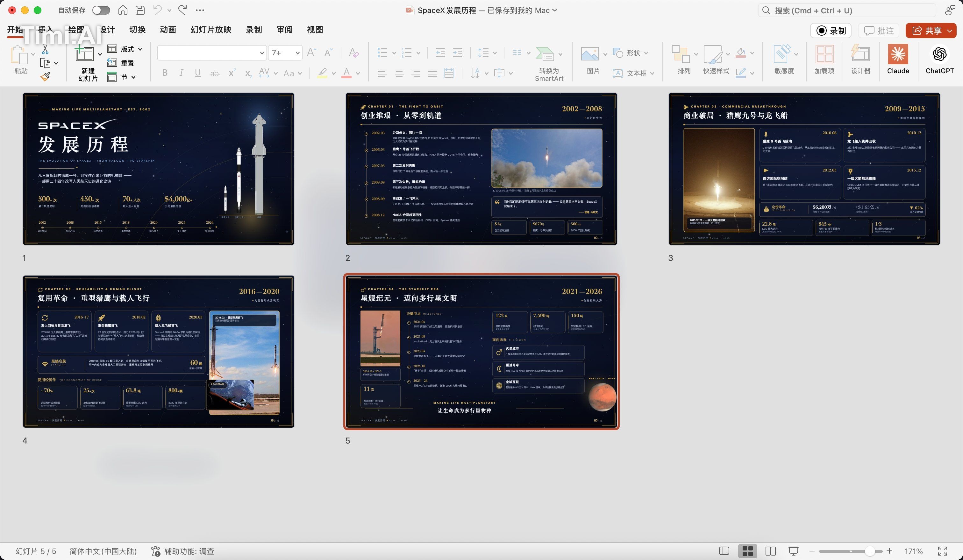Toggle Strikethrough formatting

coord(214,73)
